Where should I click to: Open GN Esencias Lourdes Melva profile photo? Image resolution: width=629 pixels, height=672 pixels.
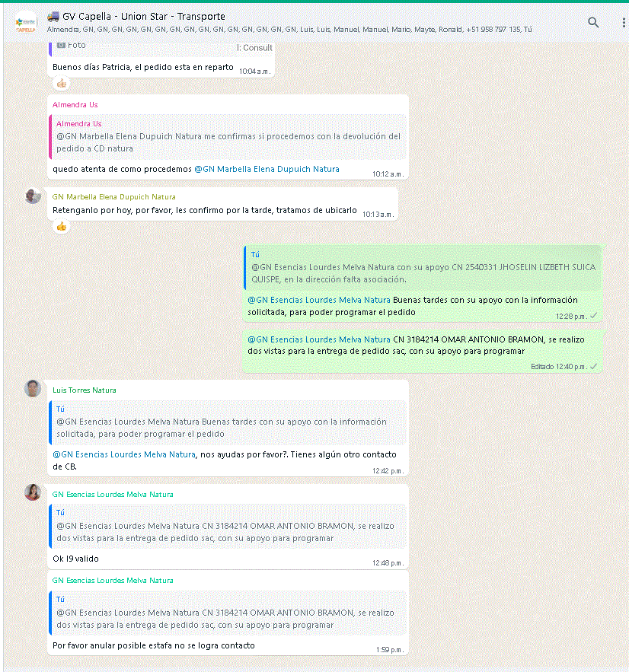[x=33, y=492]
